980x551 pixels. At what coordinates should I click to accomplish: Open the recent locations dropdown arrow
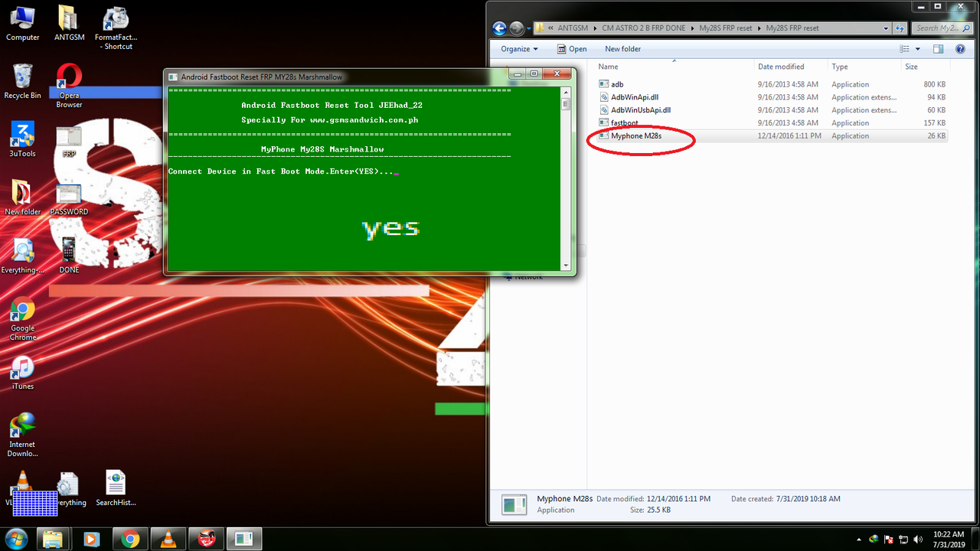(x=529, y=28)
